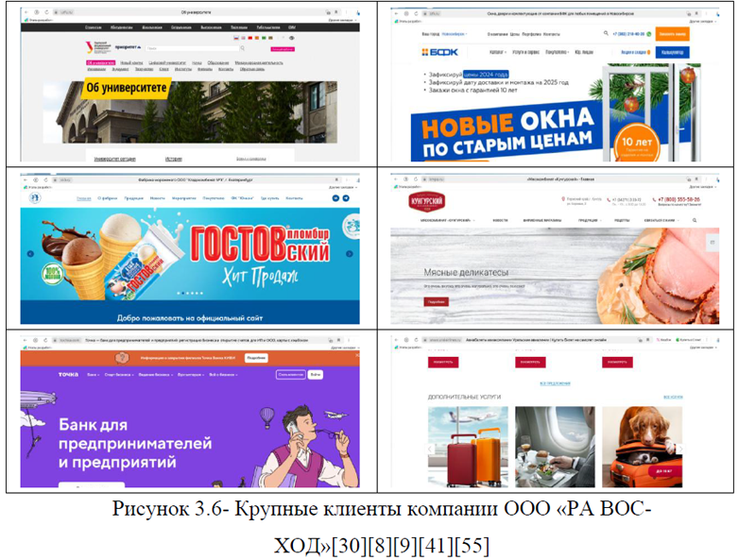The height and width of the screenshot is (560, 756).
Task: Select 'Новости' in the ice cream site menu
Action: [x=157, y=198]
